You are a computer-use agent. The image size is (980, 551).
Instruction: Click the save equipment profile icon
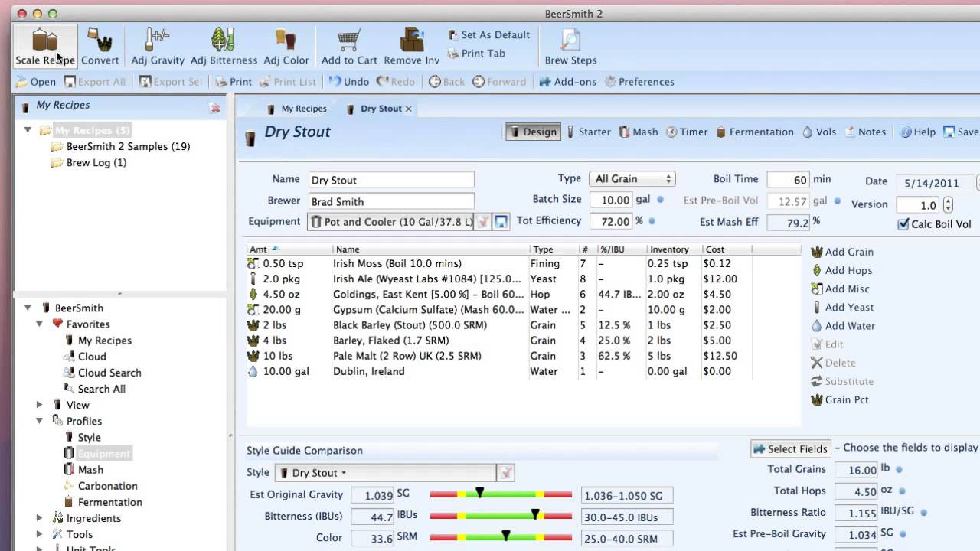[501, 222]
